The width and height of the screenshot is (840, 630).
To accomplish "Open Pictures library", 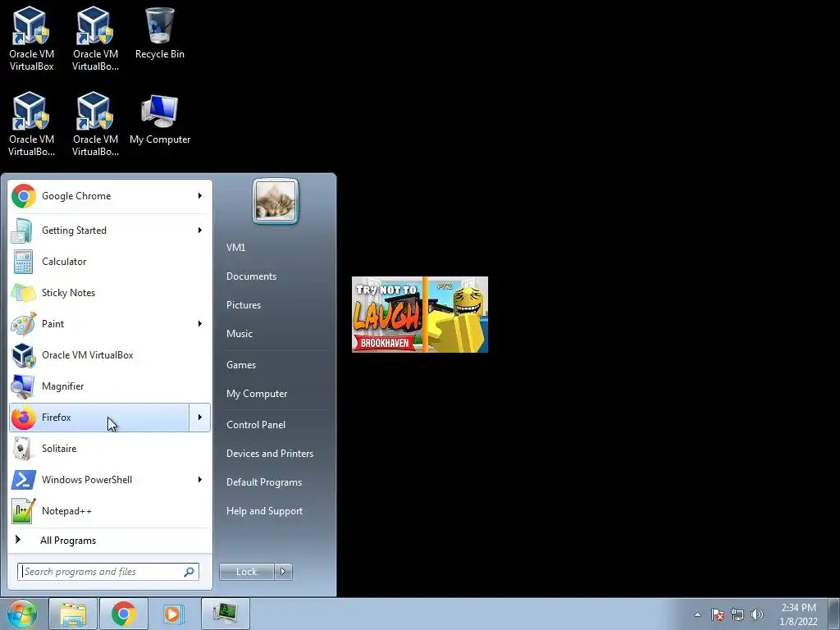I will [x=244, y=305].
